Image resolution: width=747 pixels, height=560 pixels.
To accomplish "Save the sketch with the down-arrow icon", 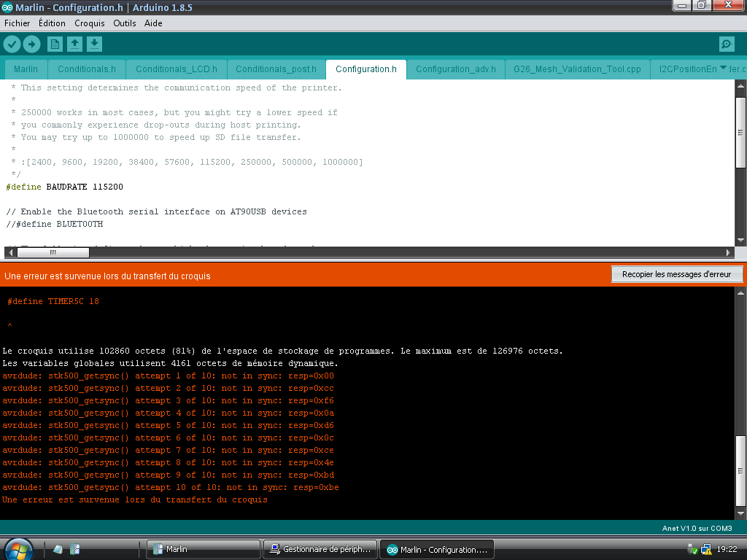I will [94, 44].
